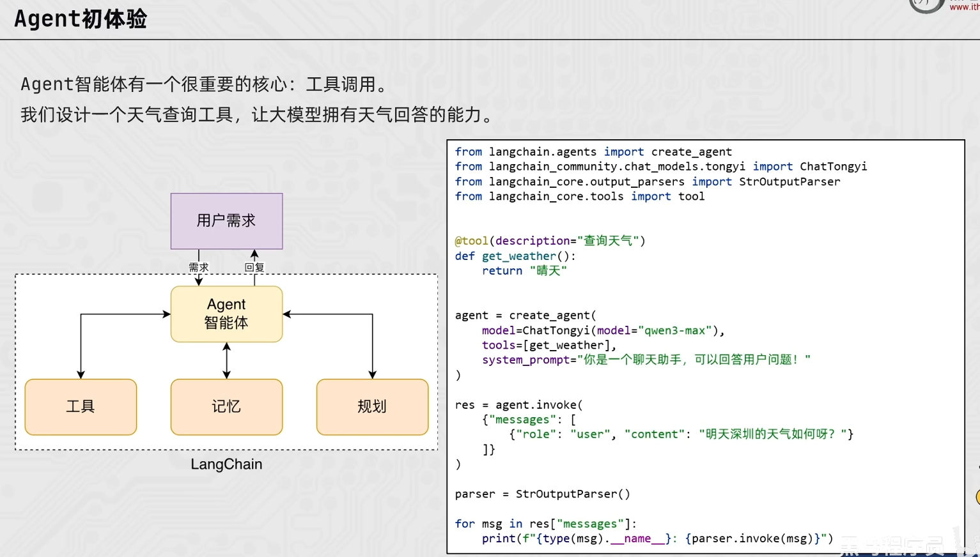Screen dimensions: 980x557
Task: Click the ChatTongyi import line
Action: (x=661, y=167)
